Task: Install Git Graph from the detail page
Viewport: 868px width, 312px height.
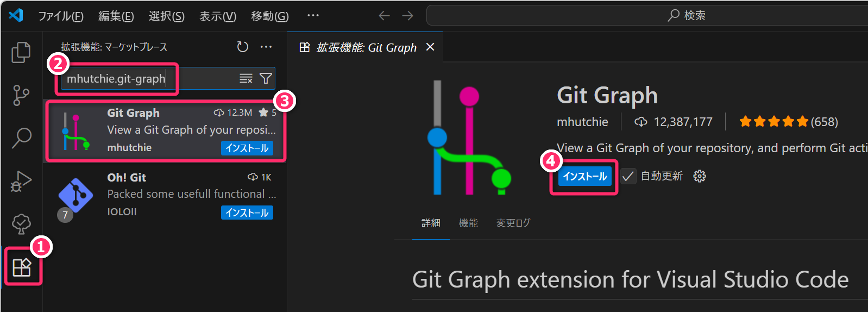Action: (584, 176)
